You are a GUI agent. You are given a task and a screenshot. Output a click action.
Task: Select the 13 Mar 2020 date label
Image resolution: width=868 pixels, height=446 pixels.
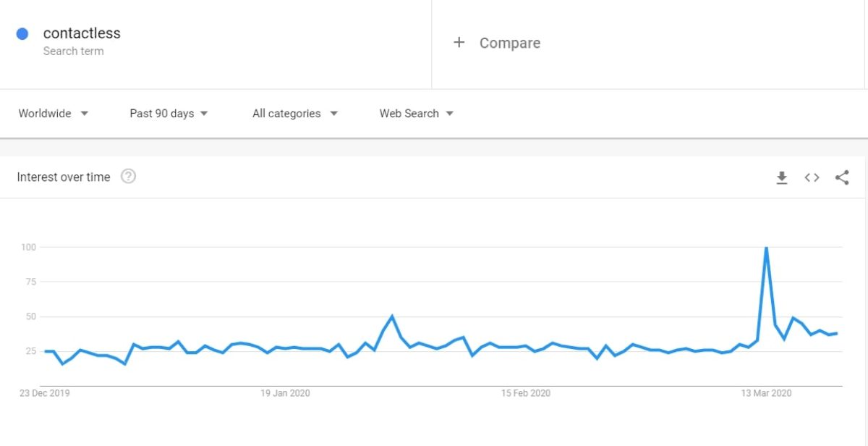coord(766,393)
